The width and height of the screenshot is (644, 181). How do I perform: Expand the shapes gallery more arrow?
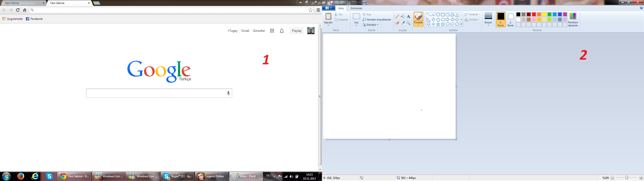coord(462,24)
